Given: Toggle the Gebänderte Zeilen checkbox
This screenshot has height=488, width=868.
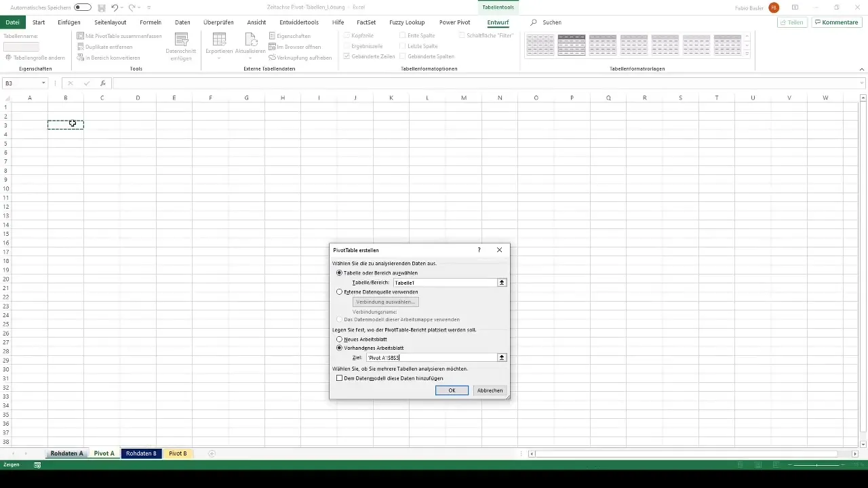Looking at the screenshot, I should point(347,56).
